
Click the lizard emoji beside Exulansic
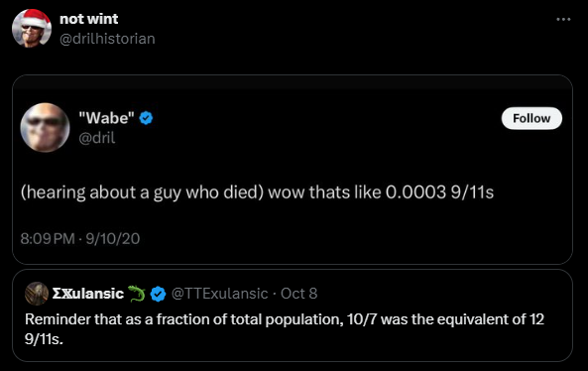pos(137,294)
